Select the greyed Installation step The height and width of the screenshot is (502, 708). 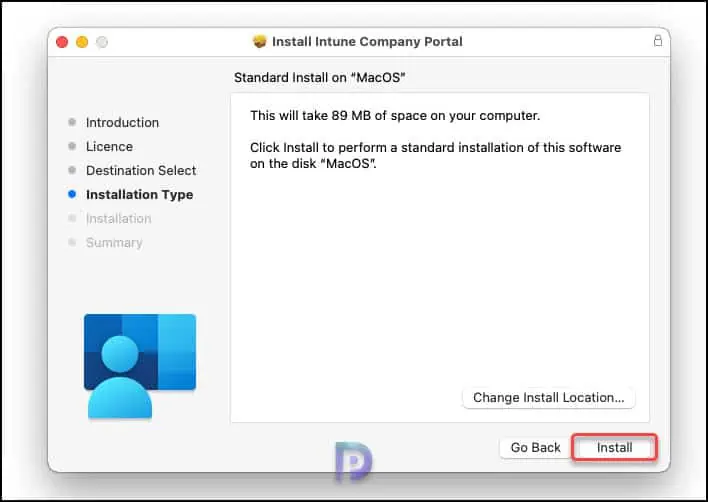coord(119,218)
